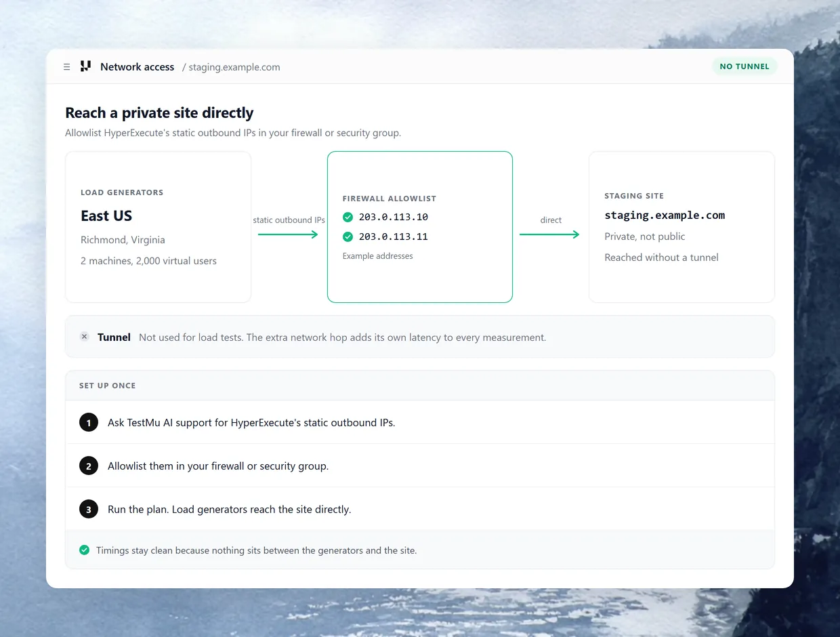Select IP address 203.0.113.10
Image resolution: width=840 pixels, height=637 pixels.
point(394,217)
